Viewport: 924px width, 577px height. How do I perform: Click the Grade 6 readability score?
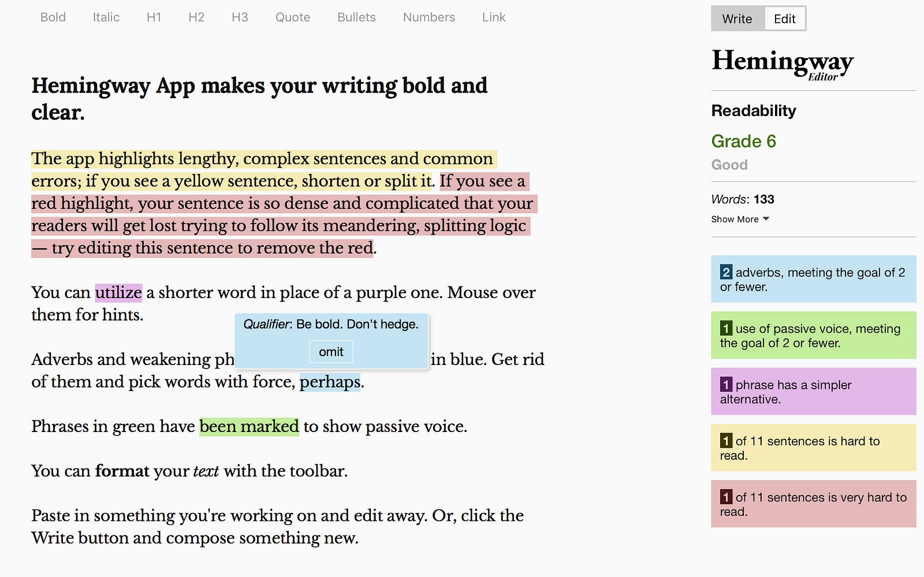coord(743,141)
